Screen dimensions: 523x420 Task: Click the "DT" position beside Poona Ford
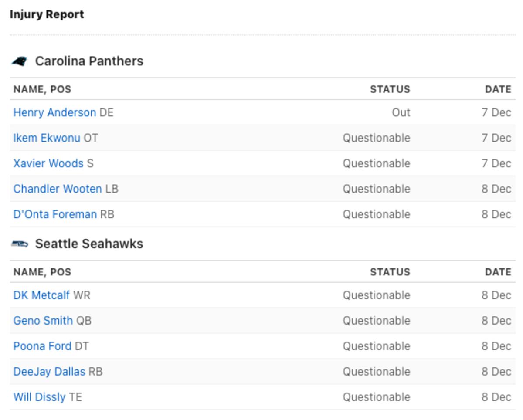[82, 346]
